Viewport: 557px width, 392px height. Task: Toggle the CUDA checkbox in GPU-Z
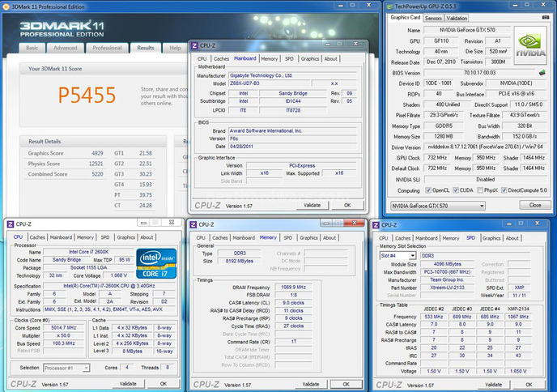[456, 190]
